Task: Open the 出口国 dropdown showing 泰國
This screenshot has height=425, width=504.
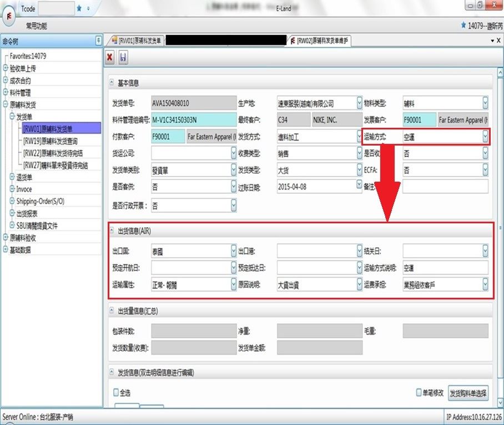Action: (x=233, y=251)
